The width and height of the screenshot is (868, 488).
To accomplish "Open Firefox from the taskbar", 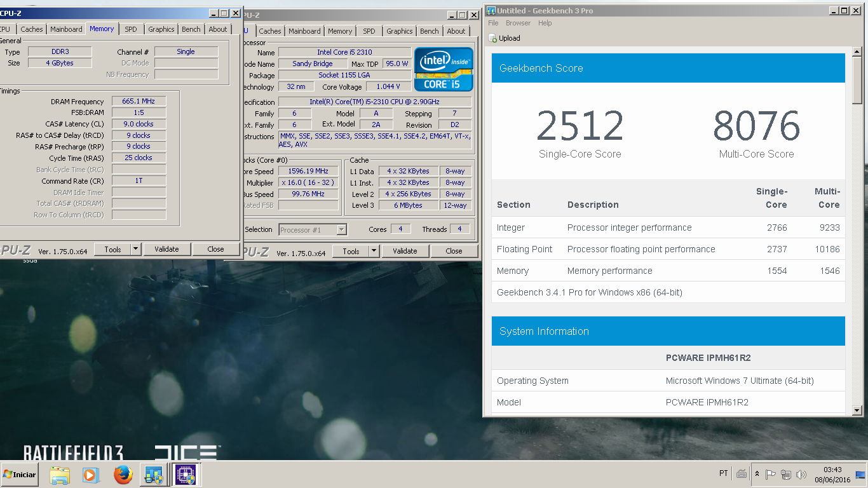I will point(123,475).
